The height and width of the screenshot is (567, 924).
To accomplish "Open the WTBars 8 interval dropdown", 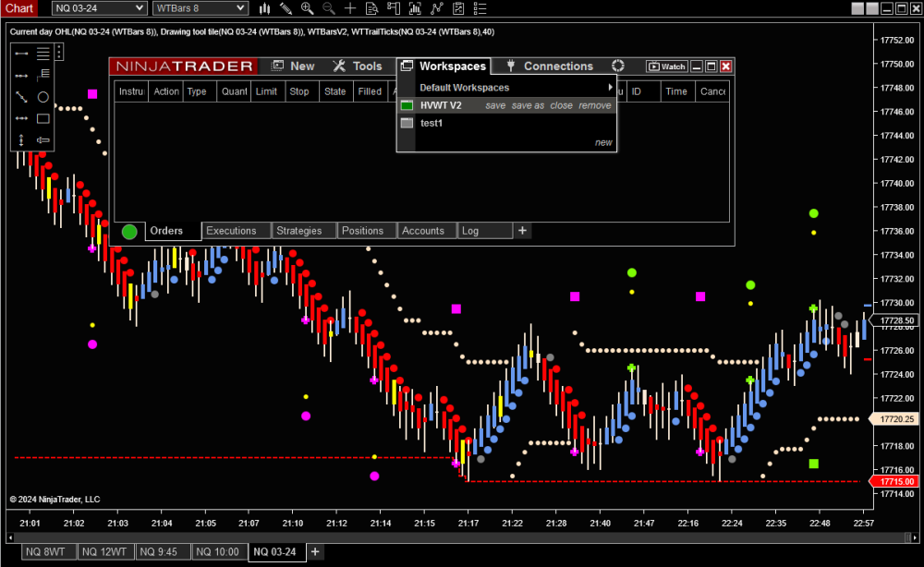I will click(200, 8).
